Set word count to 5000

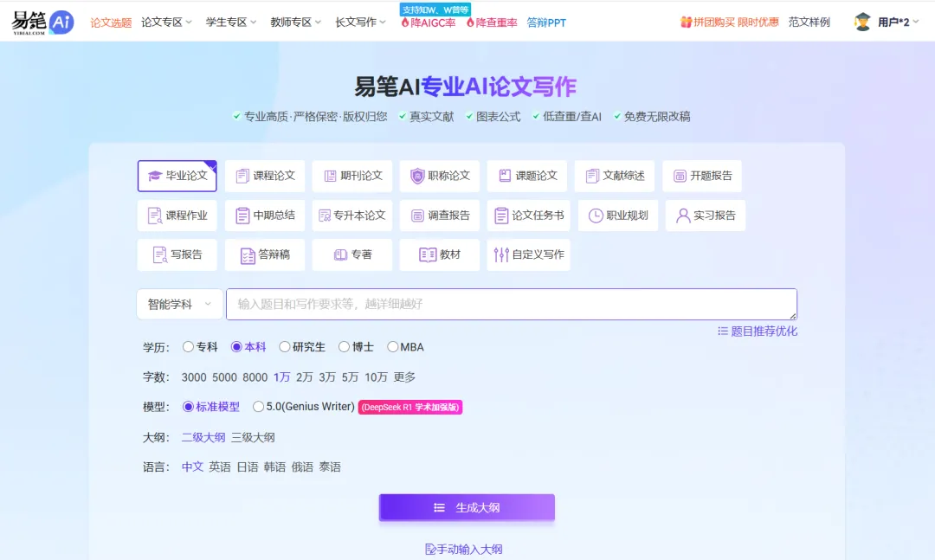pos(224,377)
